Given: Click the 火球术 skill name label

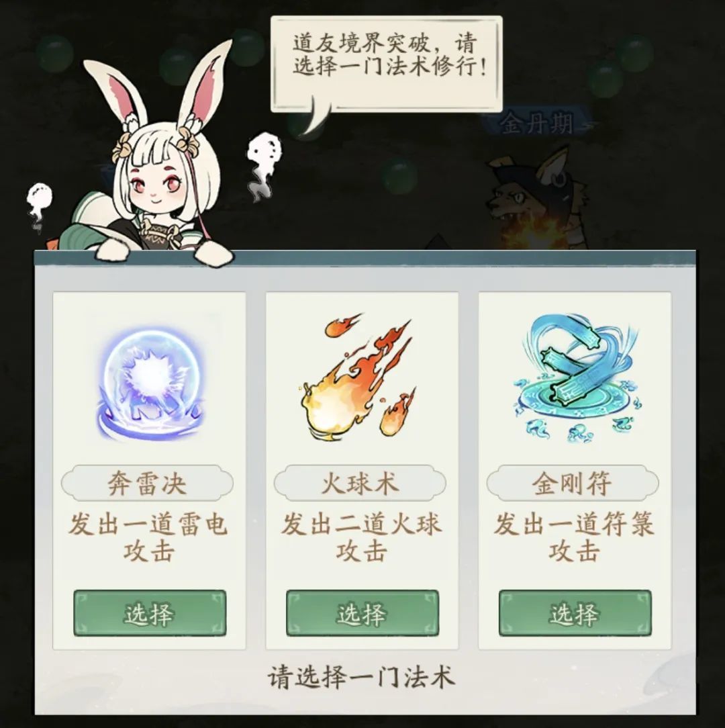Looking at the screenshot, I should pos(360,483).
